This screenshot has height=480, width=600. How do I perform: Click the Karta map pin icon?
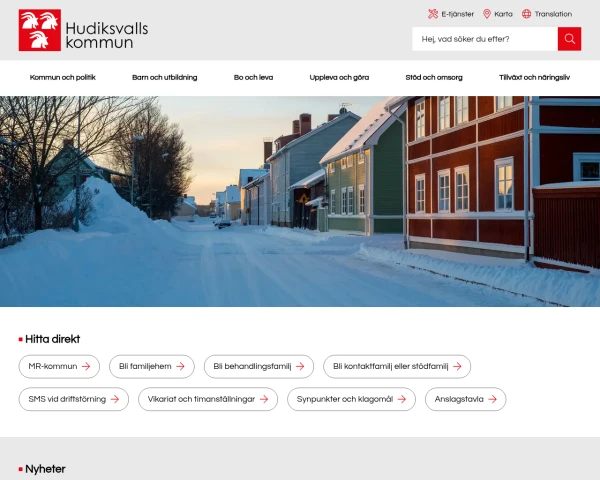click(x=487, y=14)
